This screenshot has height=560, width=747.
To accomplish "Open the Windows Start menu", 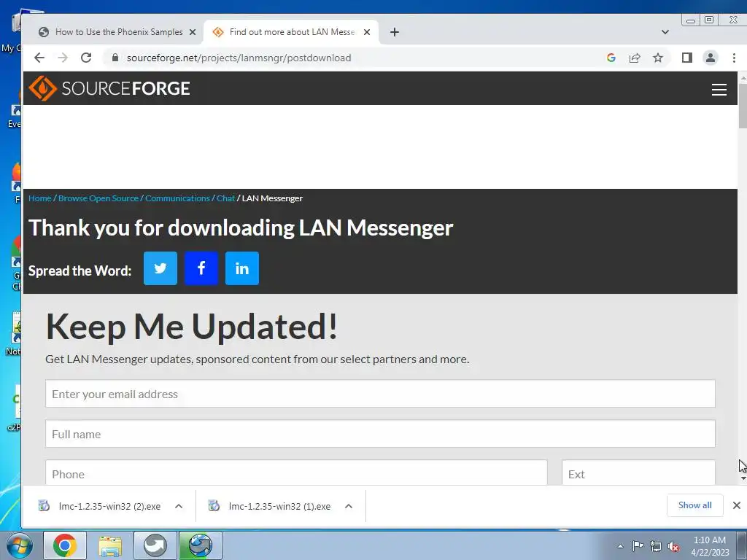I will click(x=19, y=545).
